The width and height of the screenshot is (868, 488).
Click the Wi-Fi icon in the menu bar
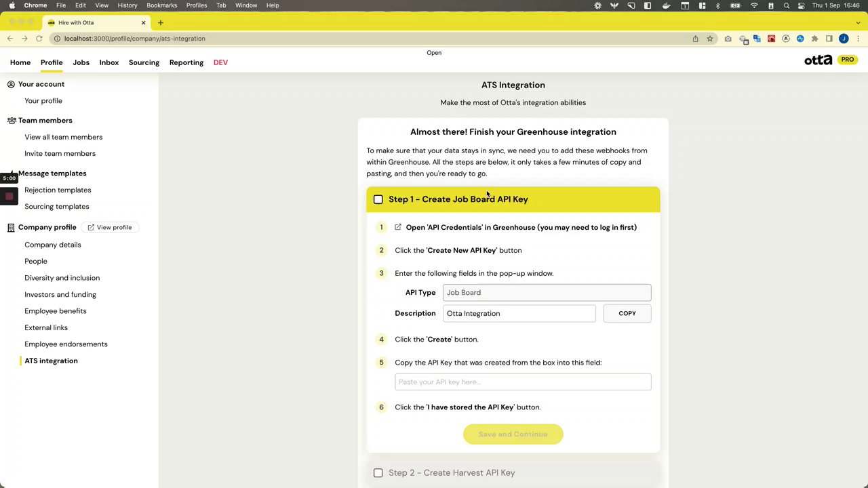pos(754,5)
